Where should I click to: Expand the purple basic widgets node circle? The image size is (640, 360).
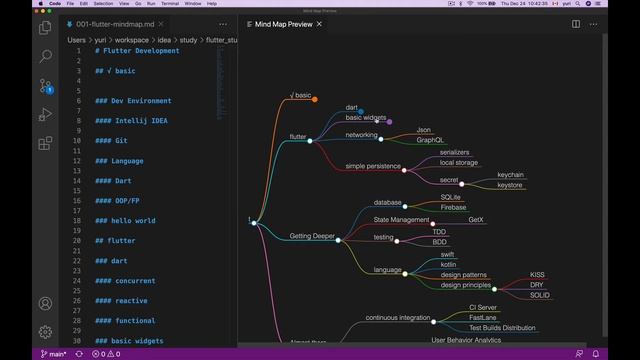(x=389, y=122)
